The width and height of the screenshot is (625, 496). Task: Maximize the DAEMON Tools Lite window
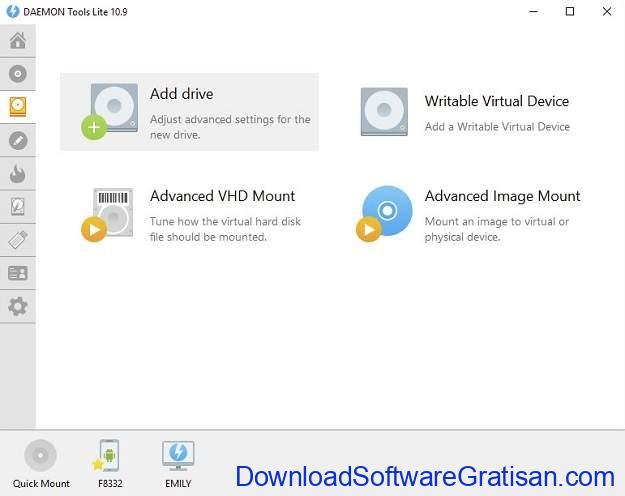(x=570, y=12)
